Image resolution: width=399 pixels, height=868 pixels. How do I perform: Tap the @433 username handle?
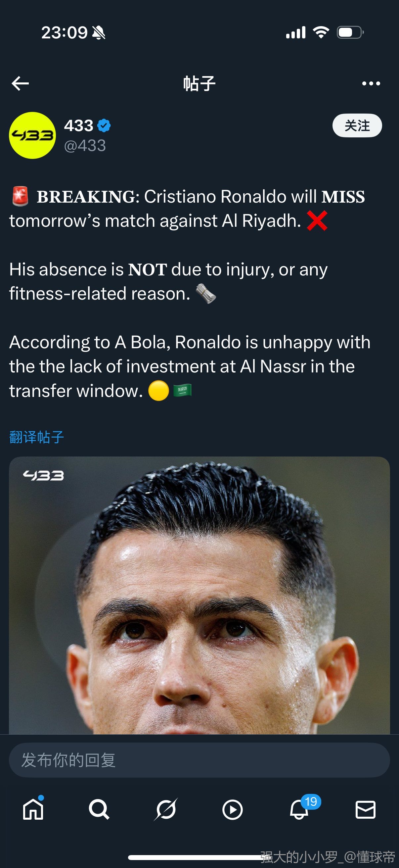click(x=85, y=146)
